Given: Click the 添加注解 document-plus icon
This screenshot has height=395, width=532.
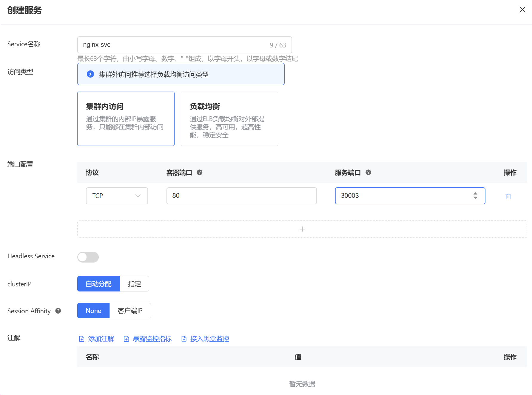Looking at the screenshot, I should click(81, 339).
